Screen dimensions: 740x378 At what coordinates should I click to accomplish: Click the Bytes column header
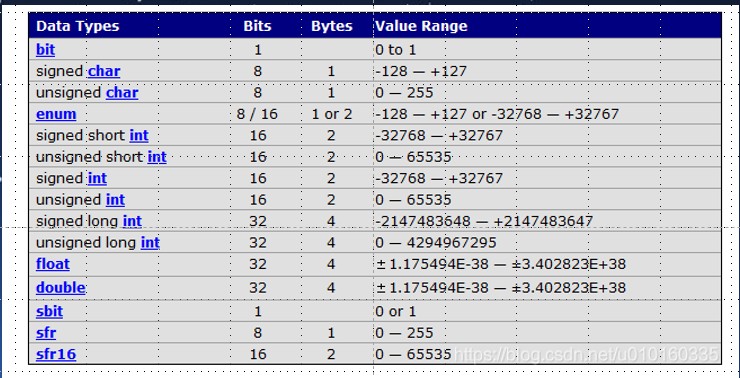331,26
